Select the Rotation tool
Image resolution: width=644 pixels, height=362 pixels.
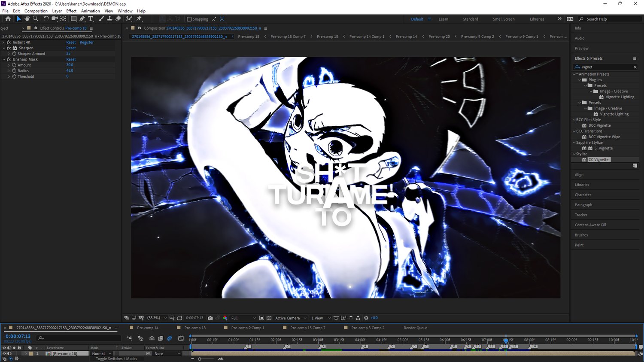coord(46,19)
